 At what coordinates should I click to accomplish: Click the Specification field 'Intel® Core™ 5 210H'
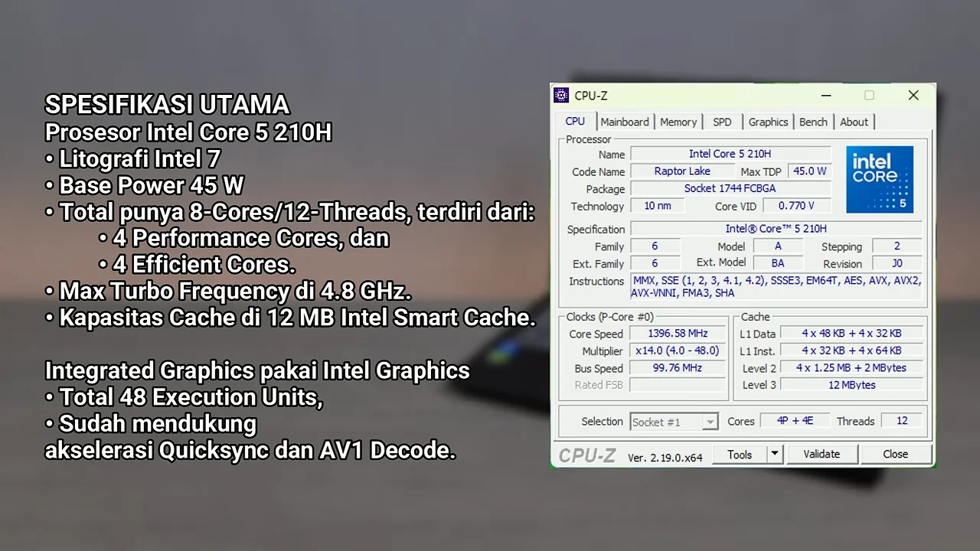(776, 229)
